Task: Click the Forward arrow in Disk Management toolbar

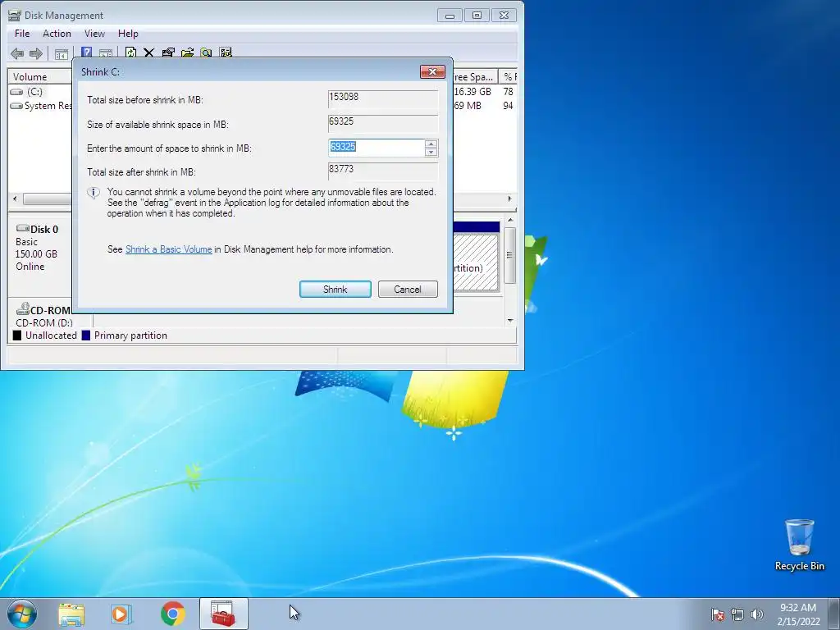Action: [36, 53]
